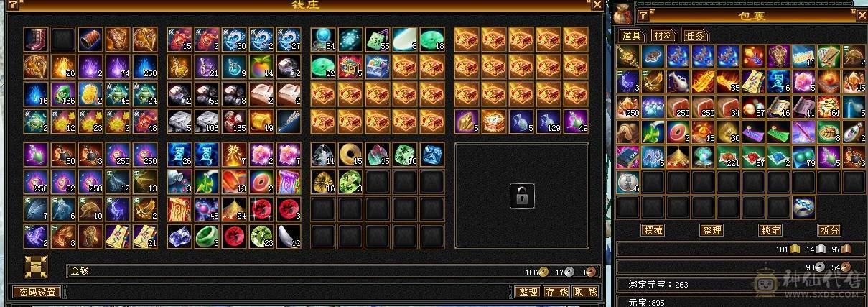Image resolution: width=868 pixels, height=307 pixels.
Task: Open the 任务 tab in the bag
Action: pos(694,35)
